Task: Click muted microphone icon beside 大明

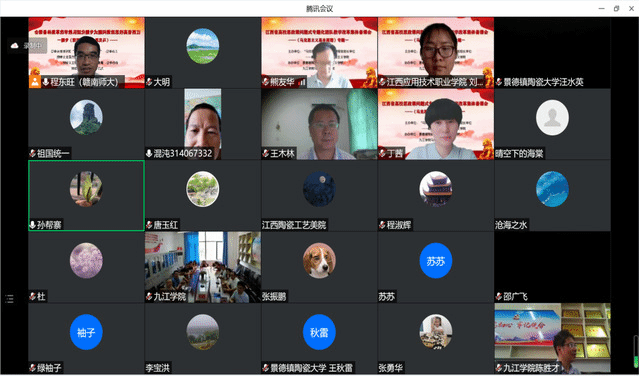Action: coord(149,82)
